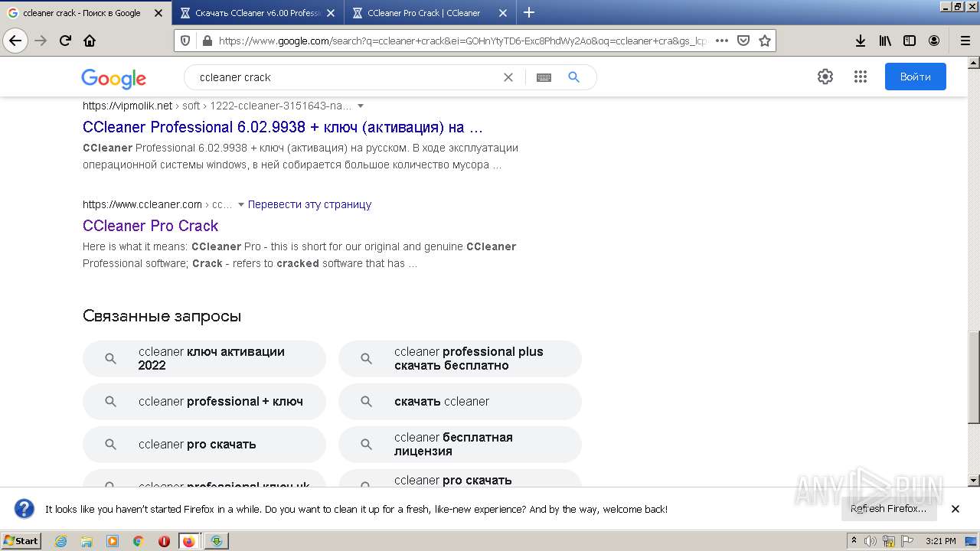Click the address bar URL
980x551 pixels.
pyautogui.click(x=462, y=41)
